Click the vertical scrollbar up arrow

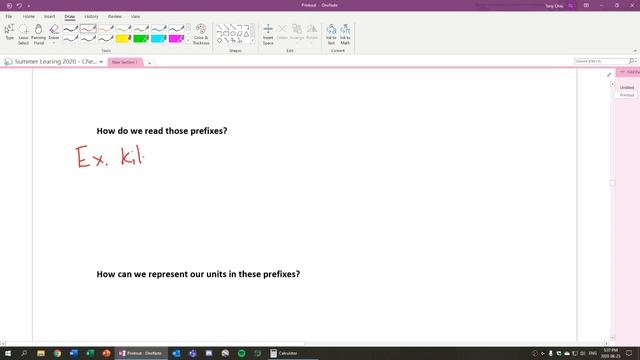612,84
